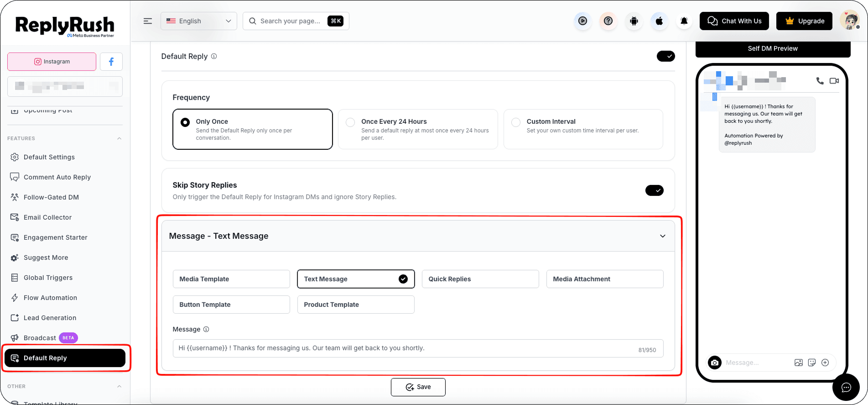This screenshot has height=405, width=868.
Task: Click camera icon in DM preview
Action: coord(715,363)
